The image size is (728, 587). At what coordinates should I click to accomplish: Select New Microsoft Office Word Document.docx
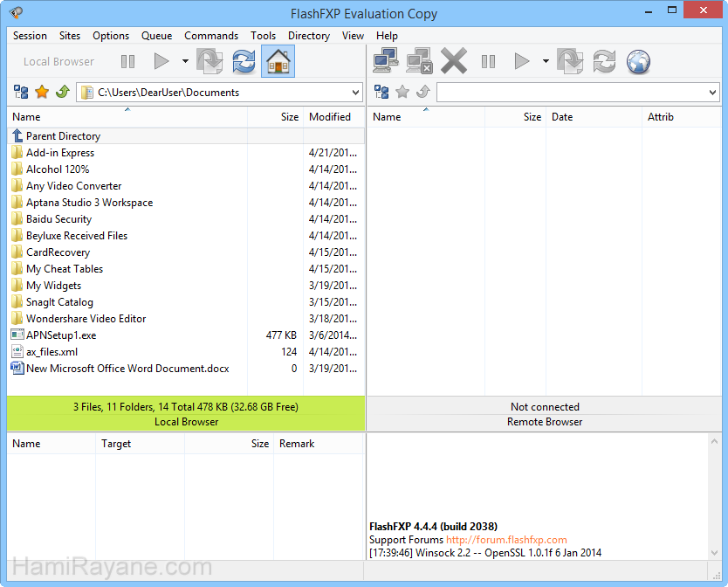[186, 368]
